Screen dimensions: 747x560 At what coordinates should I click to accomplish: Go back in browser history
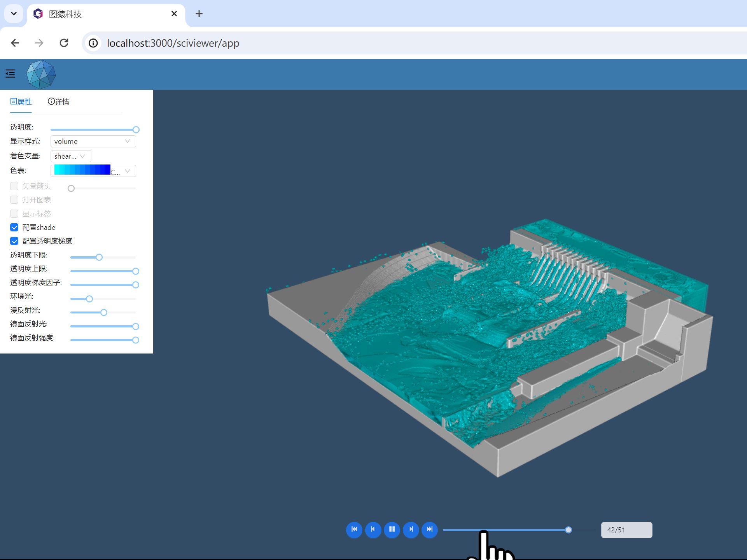pos(15,43)
